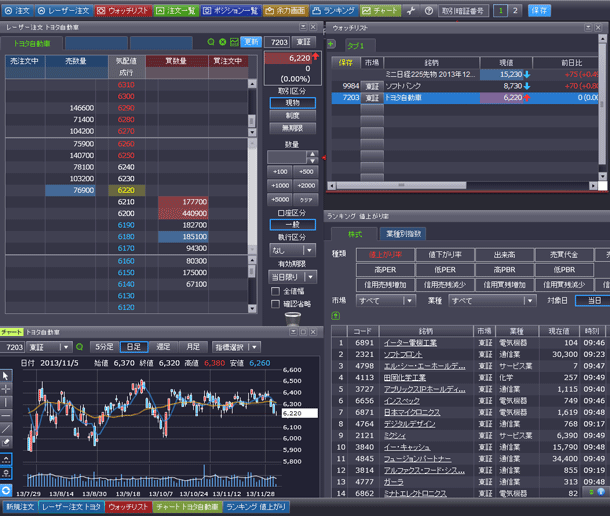The width and height of the screenshot is (610, 516).
Task: Switch to the 株式 tab in ranking panel
Action: [x=355, y=234]
